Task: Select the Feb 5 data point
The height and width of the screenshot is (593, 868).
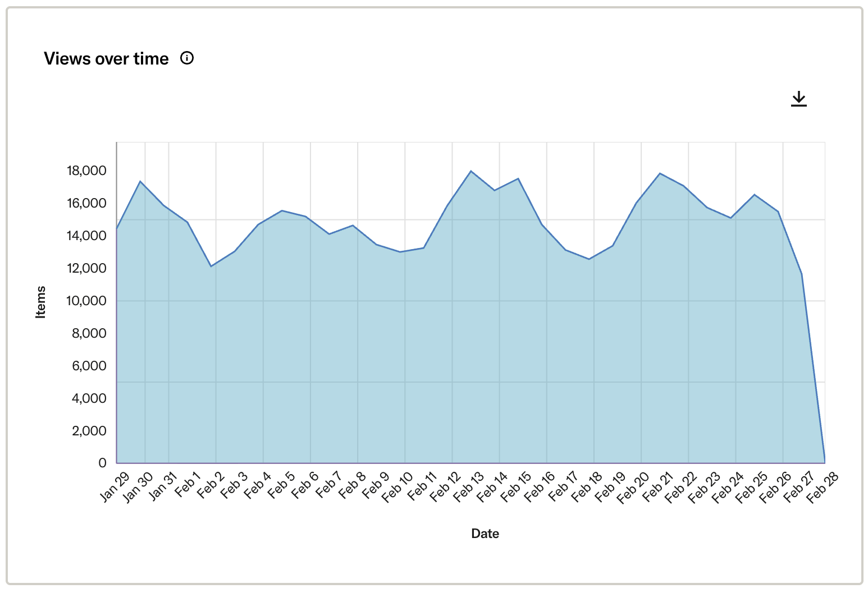Action: coord(281,211)
